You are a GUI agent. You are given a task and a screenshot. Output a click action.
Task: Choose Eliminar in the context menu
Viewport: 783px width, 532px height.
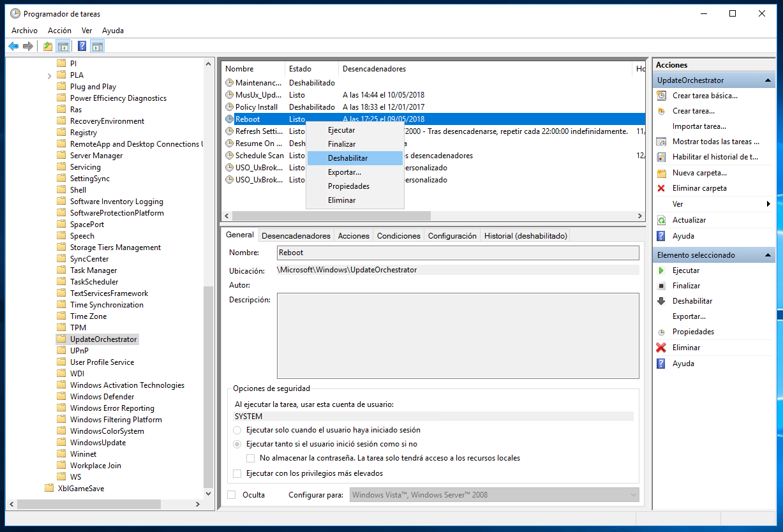pyautogui.click(x=355, y=200)
